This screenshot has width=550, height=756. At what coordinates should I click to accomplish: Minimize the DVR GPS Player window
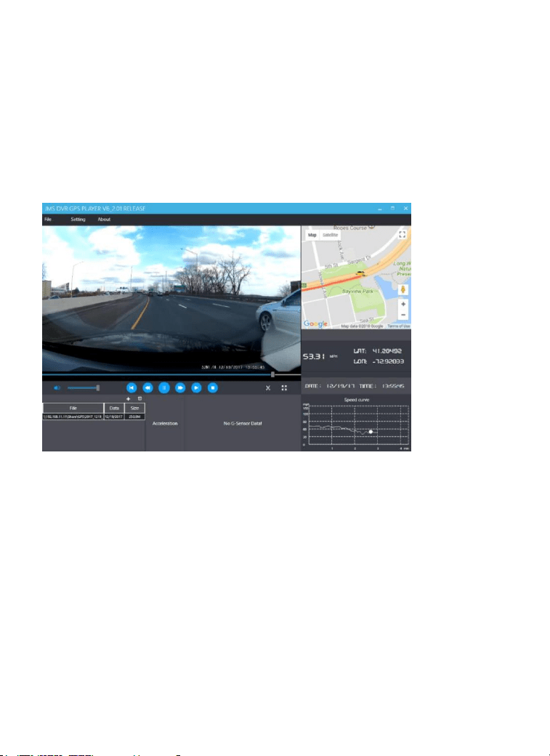[x=380, y=209]
